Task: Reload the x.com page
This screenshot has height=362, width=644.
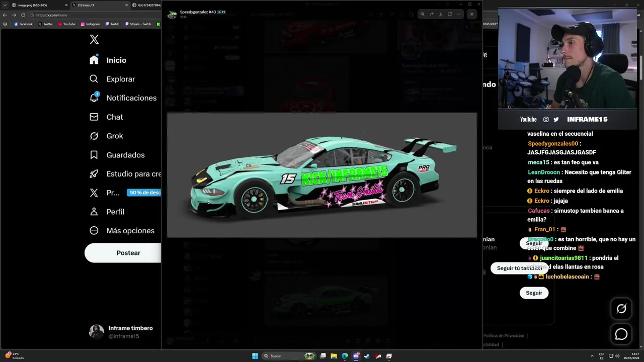Action: click(x=23, y=15)
